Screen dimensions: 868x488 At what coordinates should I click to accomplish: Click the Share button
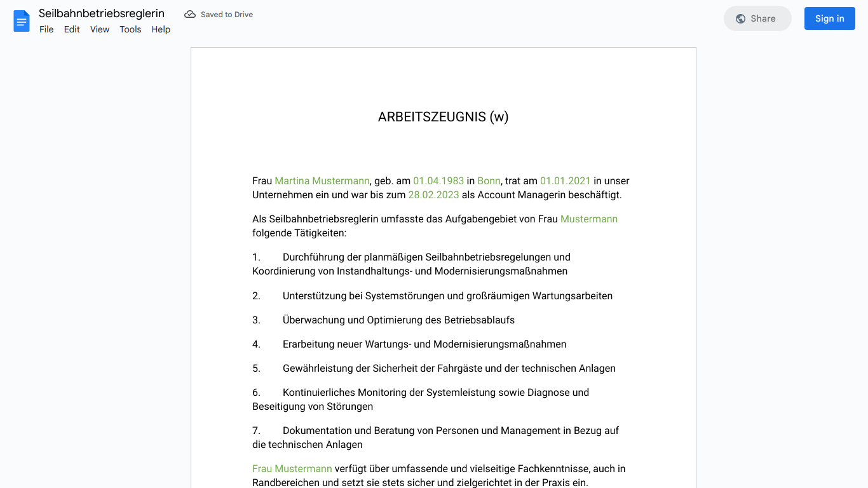(757, 18)
